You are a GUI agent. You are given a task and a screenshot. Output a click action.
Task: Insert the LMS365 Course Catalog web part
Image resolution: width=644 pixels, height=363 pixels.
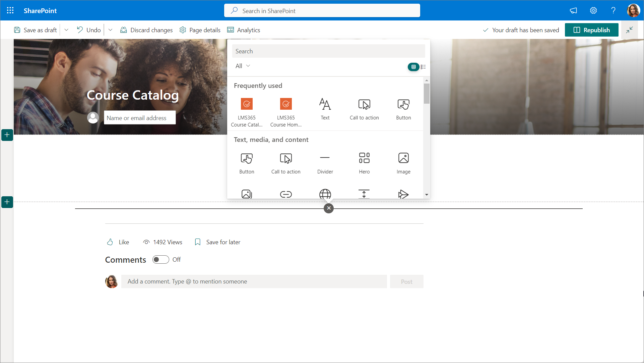[247, 104]
